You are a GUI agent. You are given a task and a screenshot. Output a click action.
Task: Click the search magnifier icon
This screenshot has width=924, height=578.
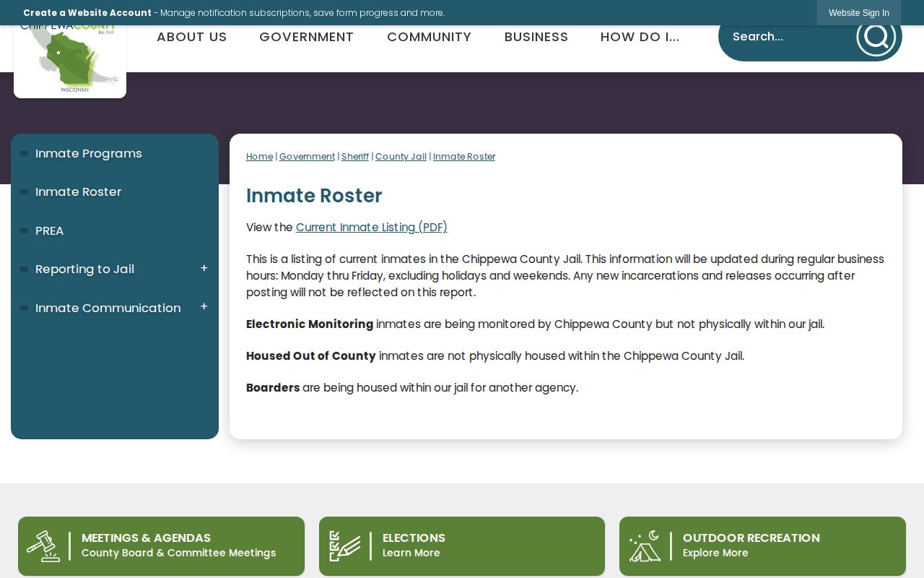(x=876, y=36)
